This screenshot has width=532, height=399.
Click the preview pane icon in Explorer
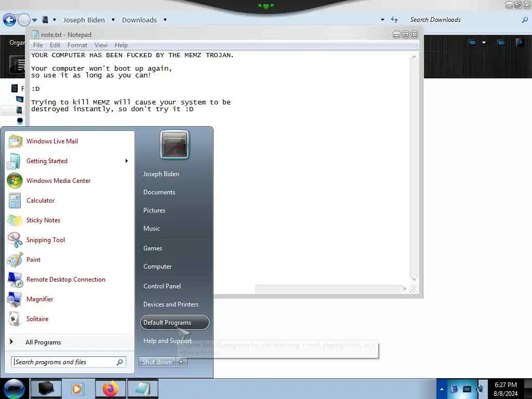coord(501,43)
